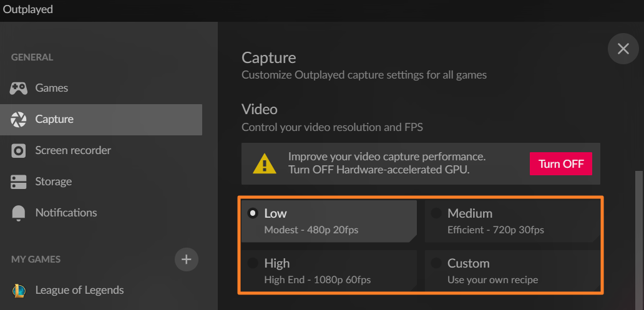
Task: Select the Low quality radio button
Action: coord(253,213)
